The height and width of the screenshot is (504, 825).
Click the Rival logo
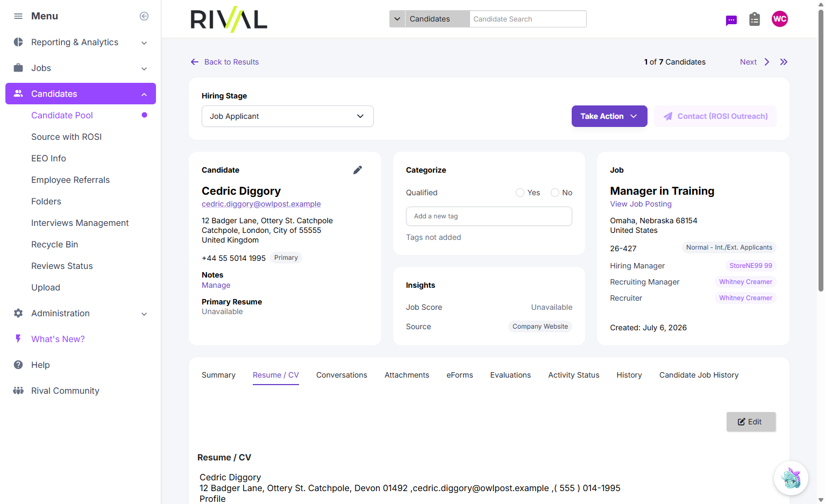(229, 19)
